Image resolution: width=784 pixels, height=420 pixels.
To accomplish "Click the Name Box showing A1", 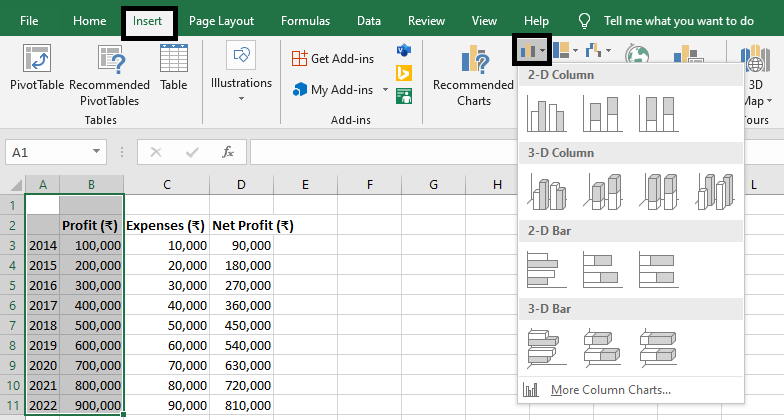I will (x=48, y=152).
